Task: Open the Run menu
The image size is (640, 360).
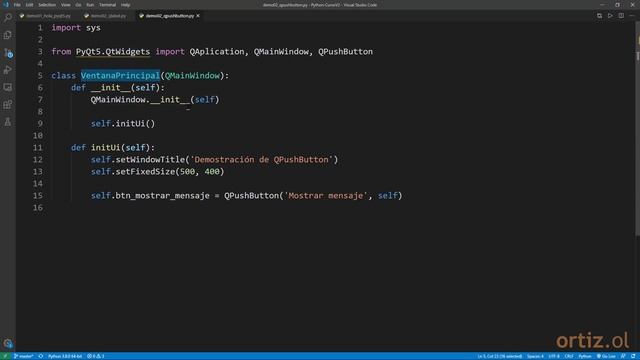Action: coord(90,5)
